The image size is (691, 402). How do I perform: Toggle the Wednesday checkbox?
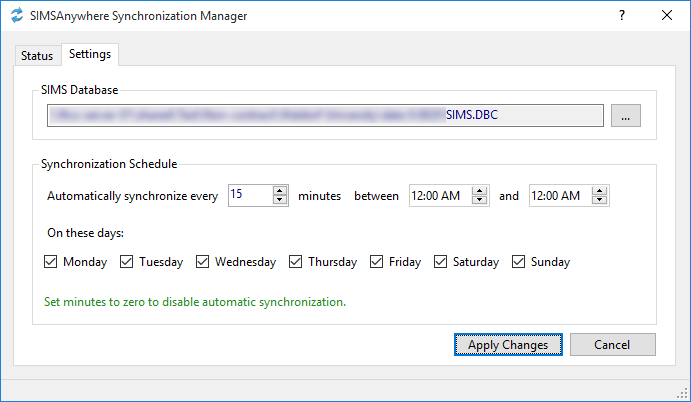point(202,262)
